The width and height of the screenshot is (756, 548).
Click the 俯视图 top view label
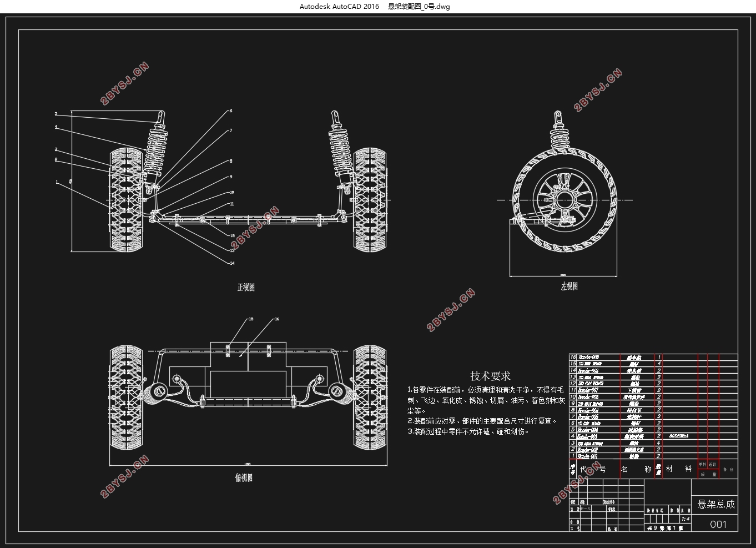(244, 477)
